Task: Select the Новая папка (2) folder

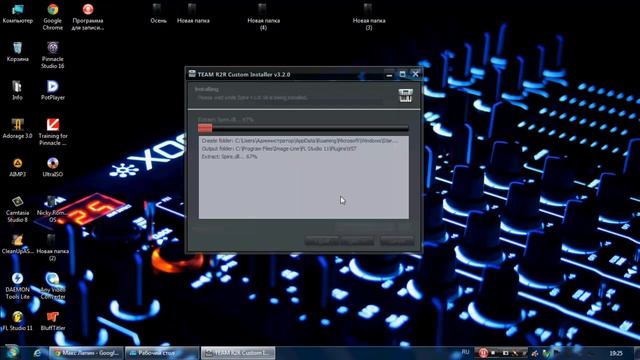Action: pos(53,247)
